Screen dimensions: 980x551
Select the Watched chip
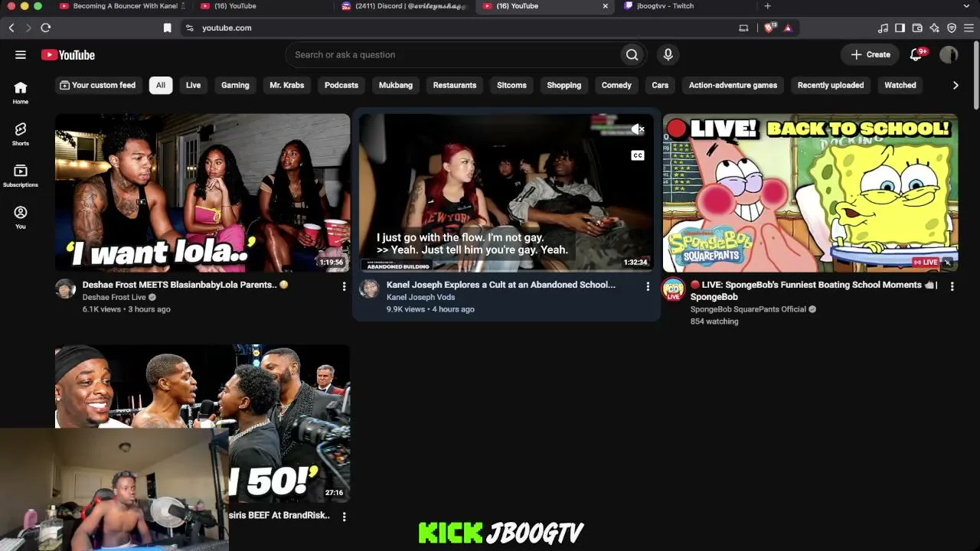900,85
